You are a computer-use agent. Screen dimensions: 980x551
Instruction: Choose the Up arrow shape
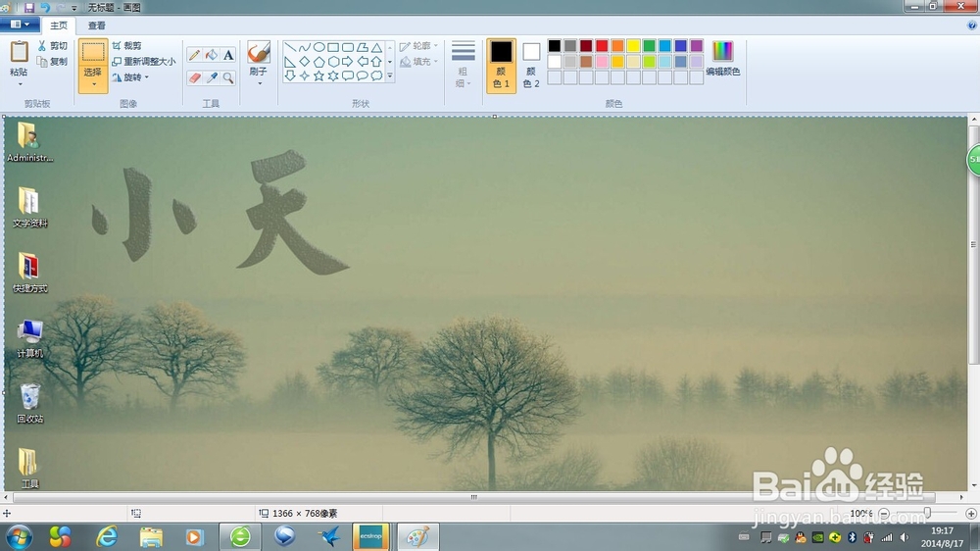coord(376,62)
